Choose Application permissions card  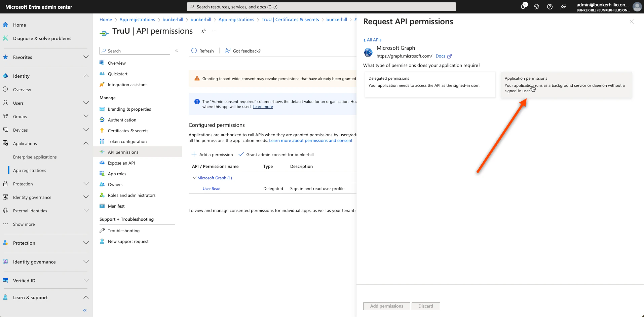[x=566, y=85]
